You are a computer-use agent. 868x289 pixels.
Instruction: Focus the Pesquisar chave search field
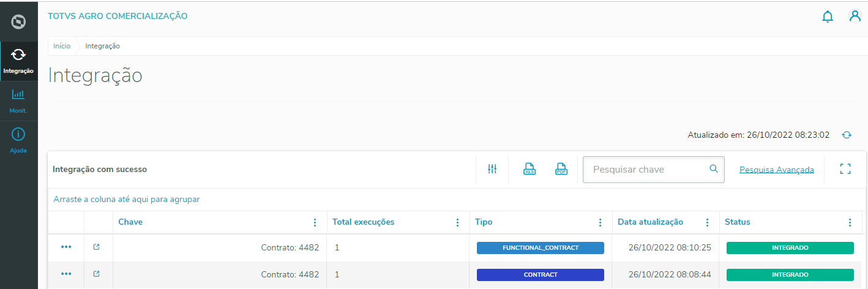click(x=653, y=169)
